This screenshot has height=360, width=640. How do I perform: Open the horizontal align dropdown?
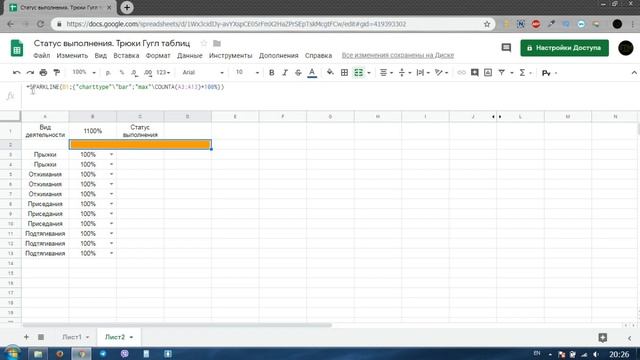(386, 73)
